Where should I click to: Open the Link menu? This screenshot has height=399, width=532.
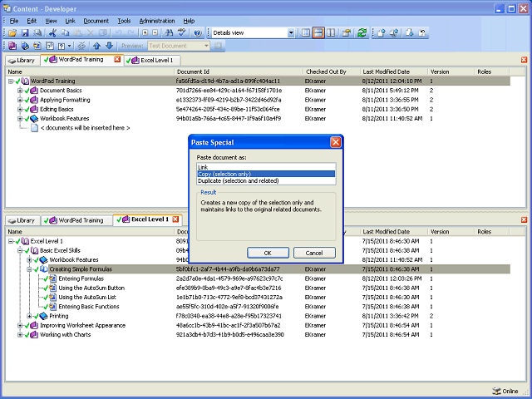coord(70,21)
